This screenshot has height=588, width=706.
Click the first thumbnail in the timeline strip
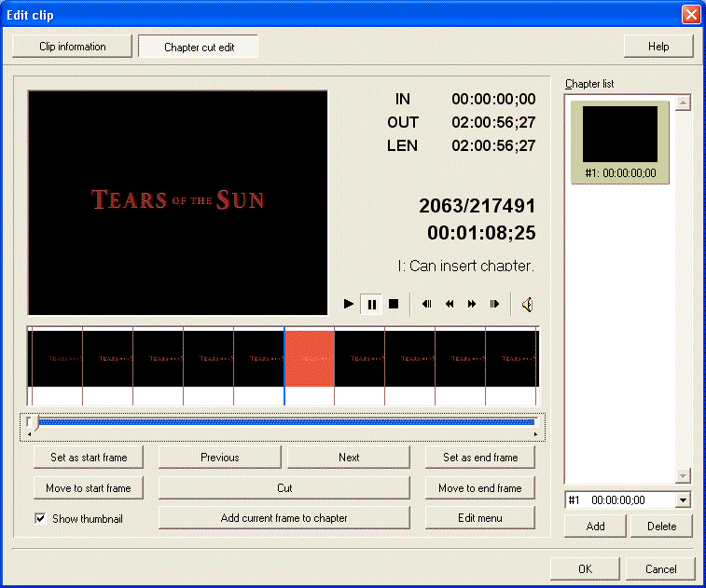pyautogui.click(x=57, y=358)
